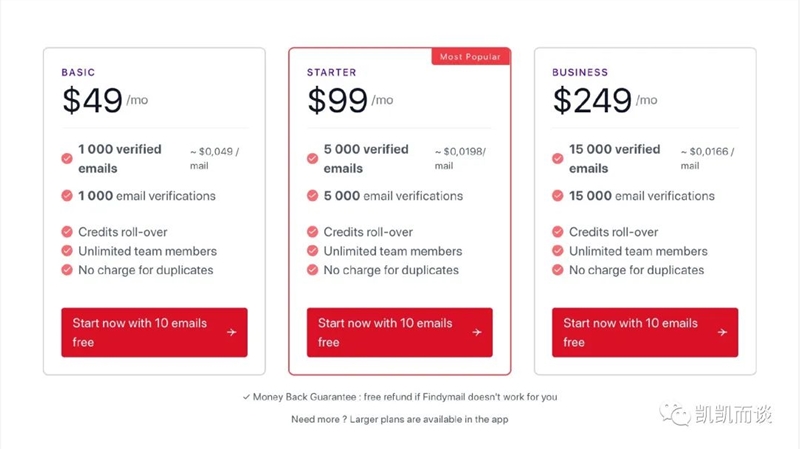The image size is (800, 449).
Task: Click the Money Back Guarantee text
Action: tap(399, 396)
